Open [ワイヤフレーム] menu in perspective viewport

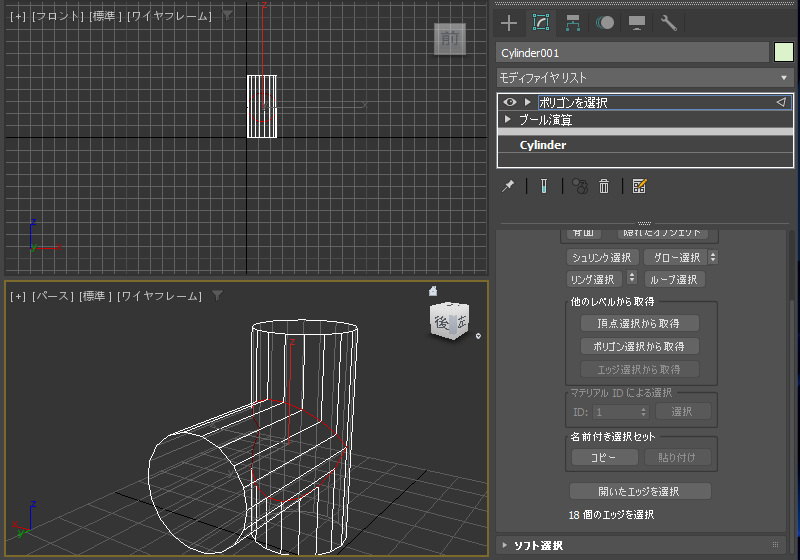(160, 296)
